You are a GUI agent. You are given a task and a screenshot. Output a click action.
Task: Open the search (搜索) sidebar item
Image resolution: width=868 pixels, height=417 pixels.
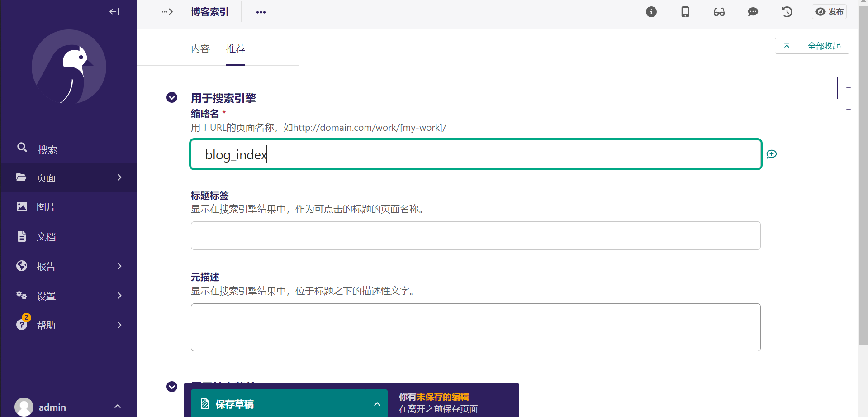click(x=68, y=149)
